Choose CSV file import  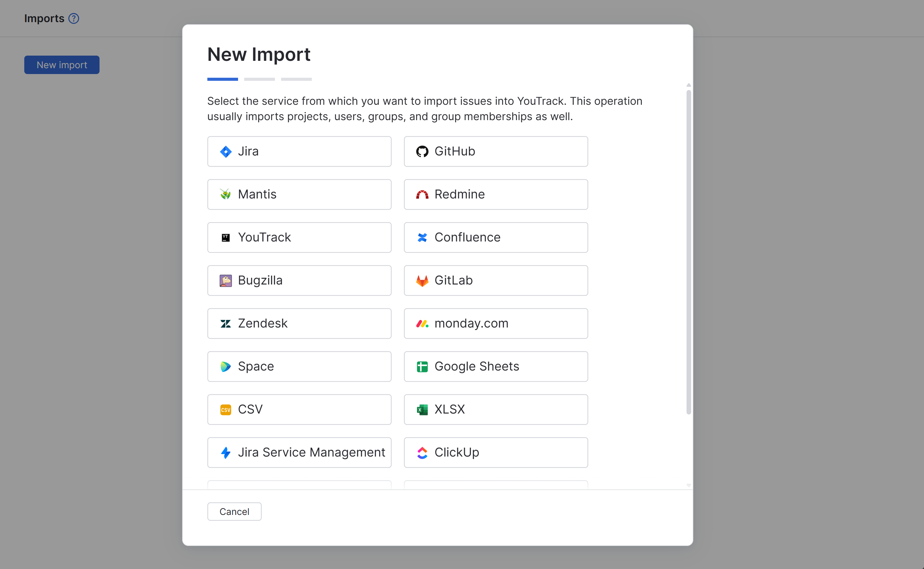pyautogui.click(x=299, y=410)
